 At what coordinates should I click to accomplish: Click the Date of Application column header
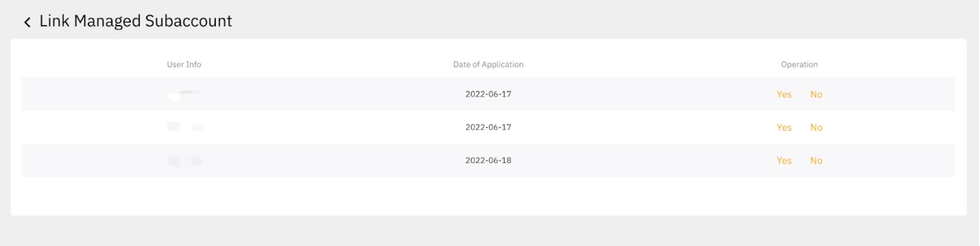[488, 65]
